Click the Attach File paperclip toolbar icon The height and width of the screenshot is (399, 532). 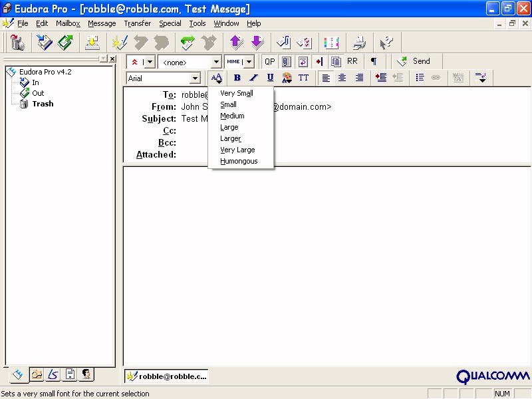284,43
